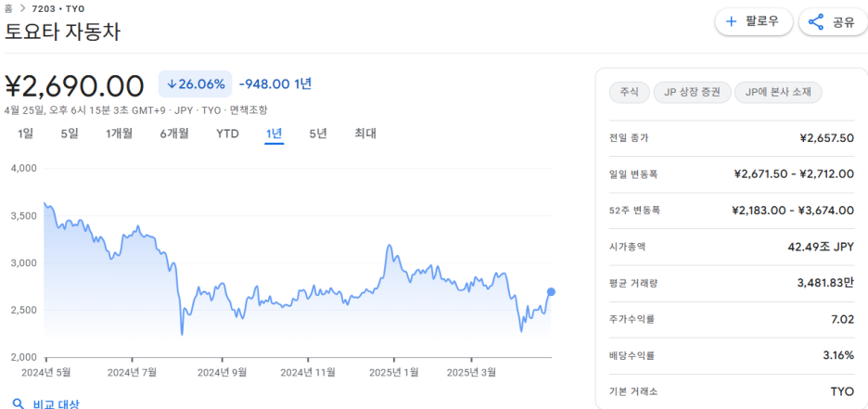The width and height of the screenshot is (868, 409).
Task: Click the 2024년 5월 axis label
Action: [x=45, y=372]
